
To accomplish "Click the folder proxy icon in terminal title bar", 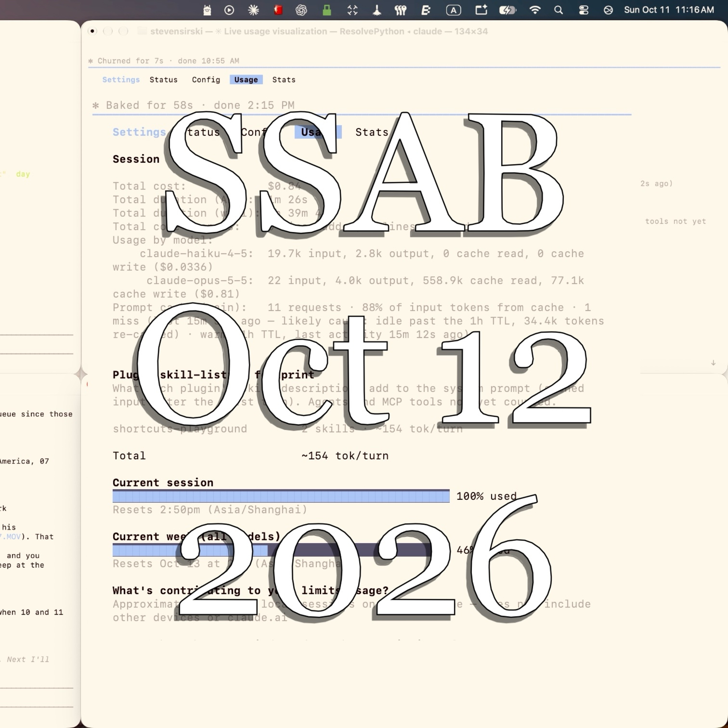I will click(x=142, y=31).
